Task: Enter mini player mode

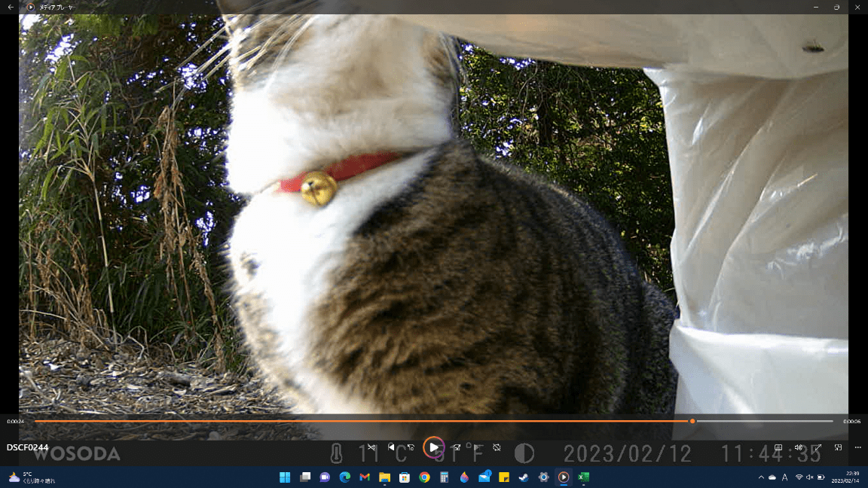Action: point(838,447)
